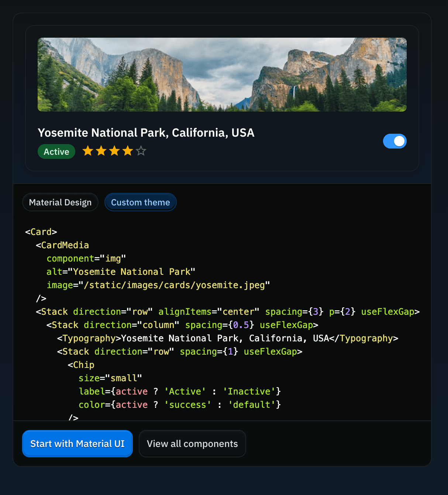Select the Material Design tab
Screen dimensions: 448x495
[x=60, y=202]
